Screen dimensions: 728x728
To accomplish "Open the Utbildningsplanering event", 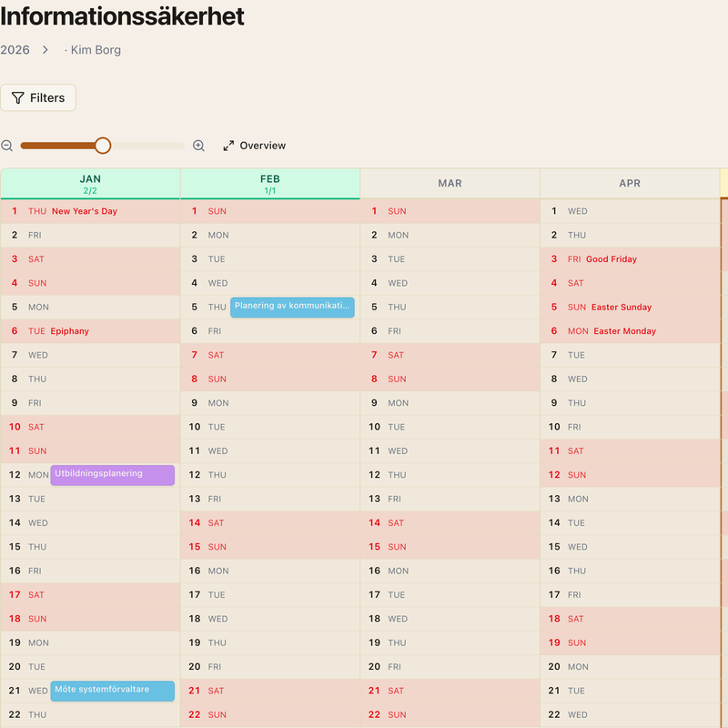I will pyautogui.click(x=112, y=475).
